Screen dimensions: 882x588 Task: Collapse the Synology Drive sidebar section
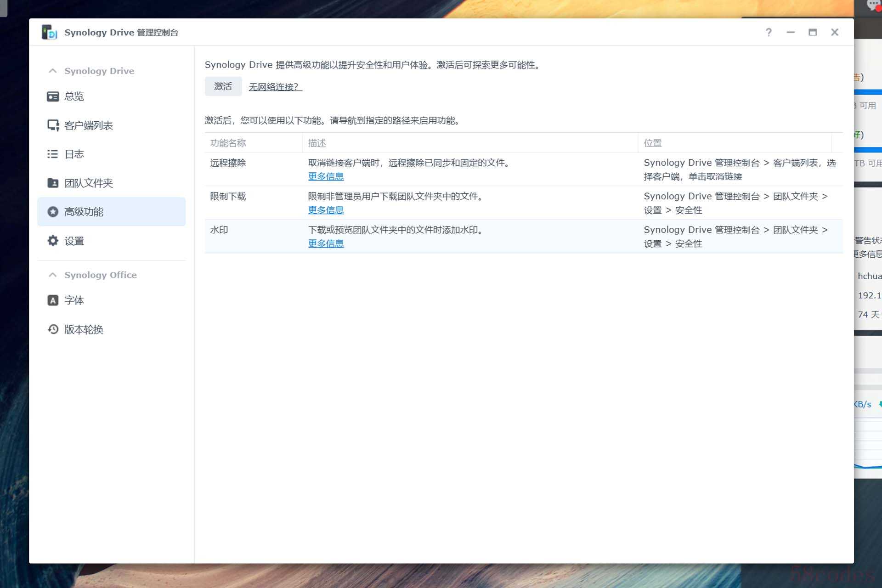click(x=52, y=71)
